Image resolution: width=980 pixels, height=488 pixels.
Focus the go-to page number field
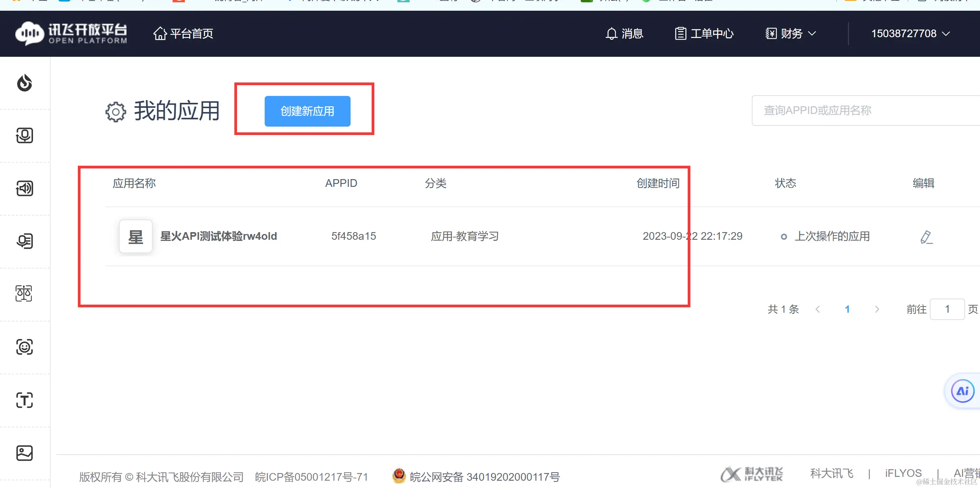point(947,309)
